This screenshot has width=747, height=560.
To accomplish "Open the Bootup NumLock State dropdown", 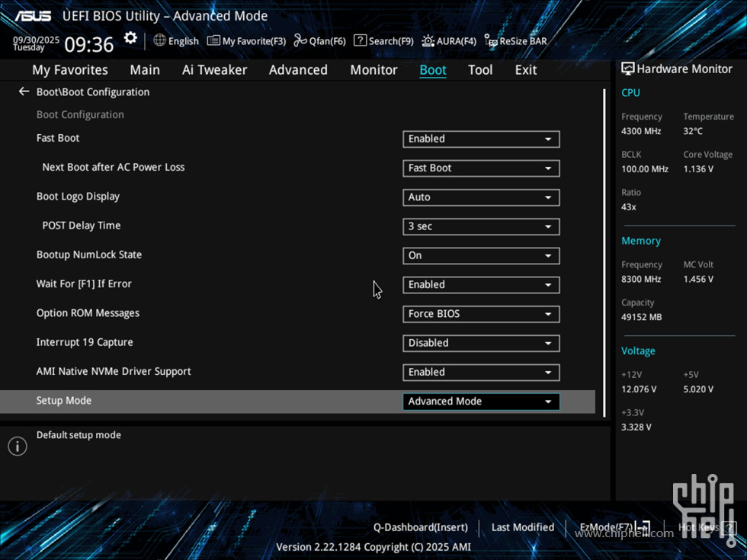I will point(481,255).
